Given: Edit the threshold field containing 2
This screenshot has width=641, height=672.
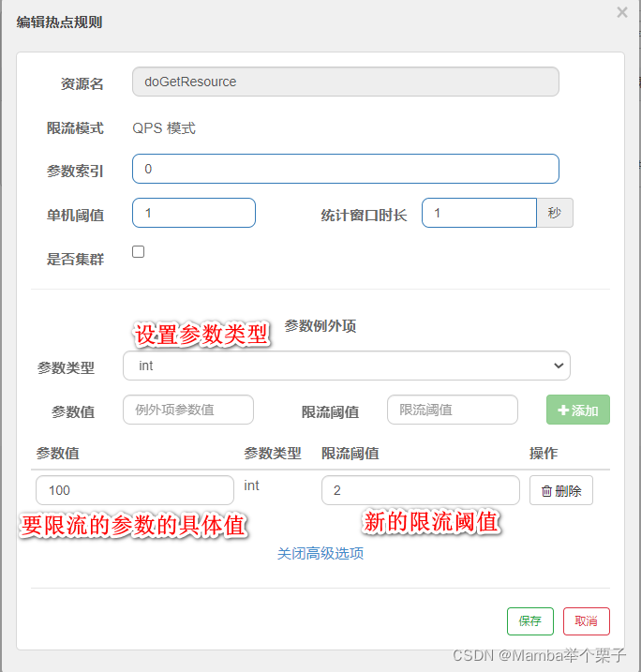Looking at the screenshot, I should [x=421, y=490].
